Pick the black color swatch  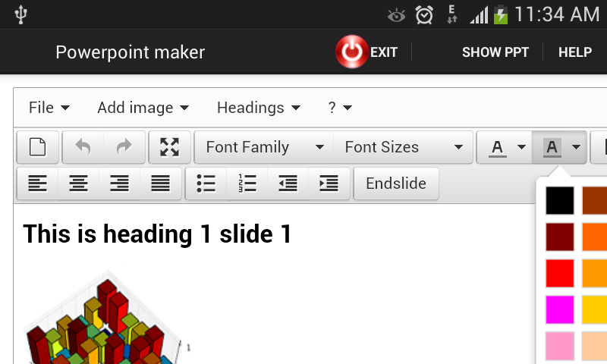pos(560,200)
